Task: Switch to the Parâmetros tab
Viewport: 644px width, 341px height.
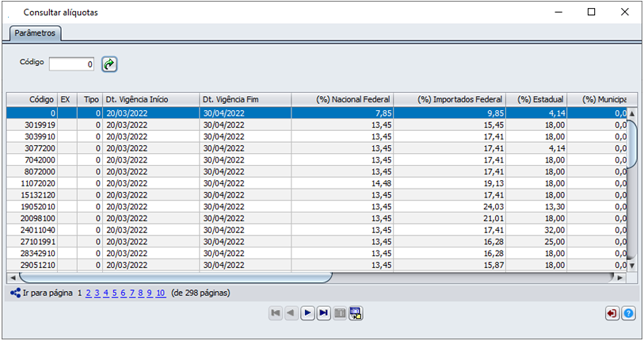Action: (x=35, y=33)
